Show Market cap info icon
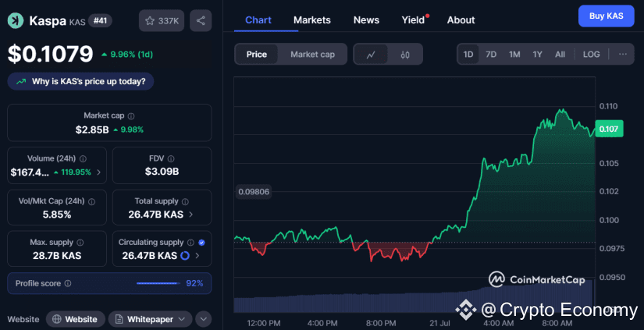 [131, 116]
